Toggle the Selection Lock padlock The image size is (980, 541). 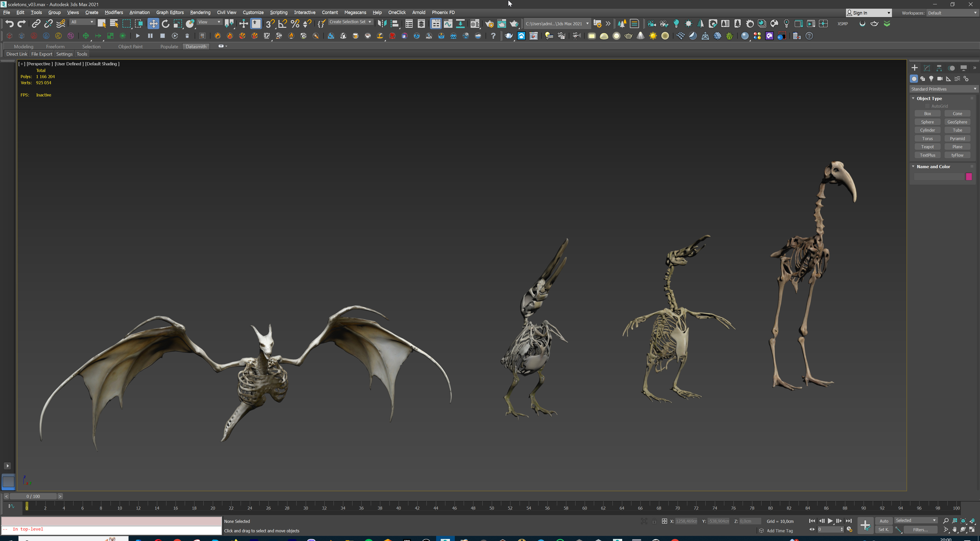(654, 521)
